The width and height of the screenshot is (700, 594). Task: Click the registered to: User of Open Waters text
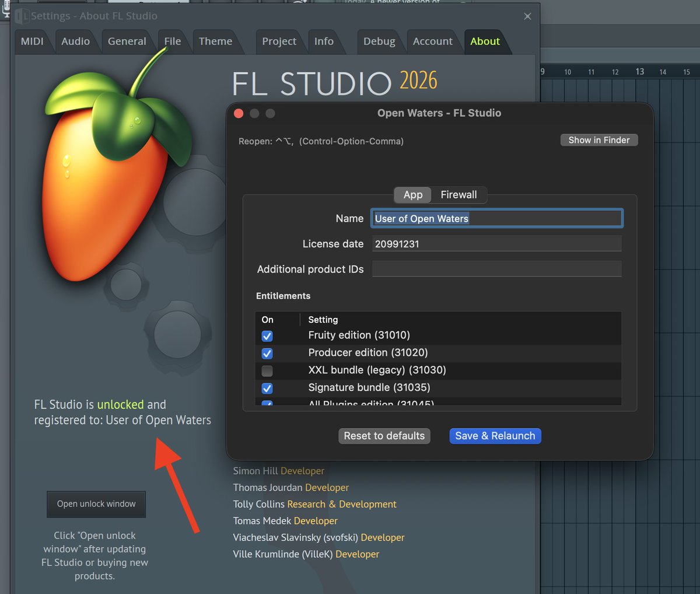(x=123, y=420)
